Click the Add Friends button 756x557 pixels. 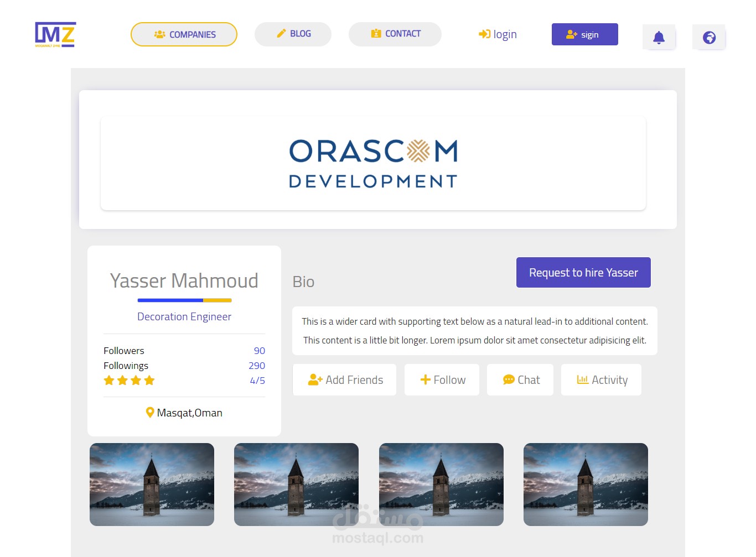pyautogui.click(x=344, y=380)
